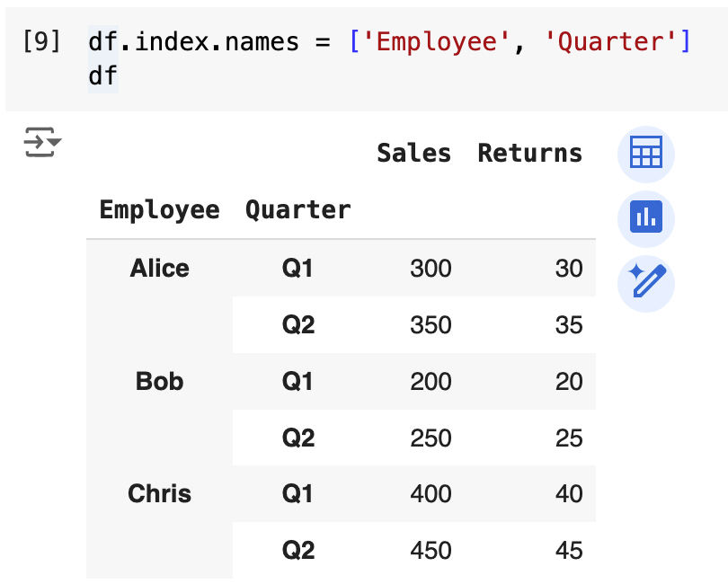Viewport: 728px width, 584px height.
Task: Toggle the cell output options icon
Action: (x=41, y=143)
